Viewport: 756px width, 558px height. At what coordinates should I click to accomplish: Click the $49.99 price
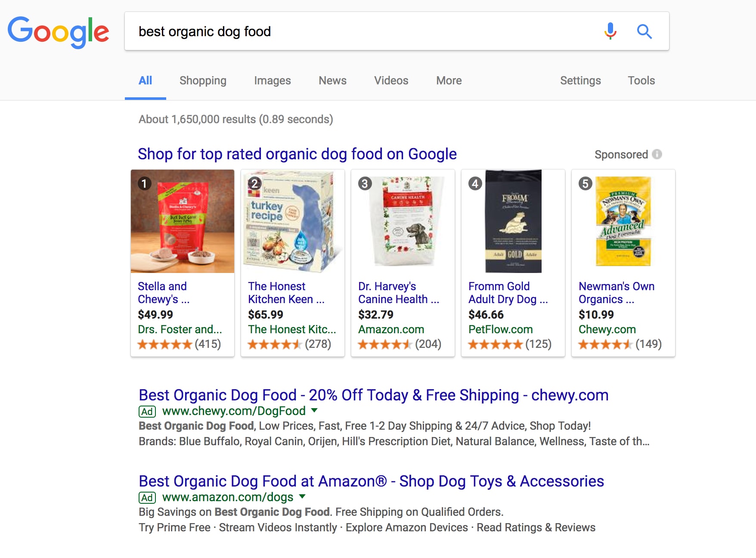[155, 315]
